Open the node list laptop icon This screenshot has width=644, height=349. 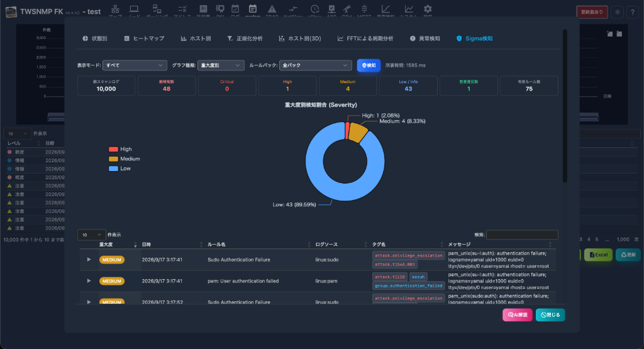pos(134,9)
